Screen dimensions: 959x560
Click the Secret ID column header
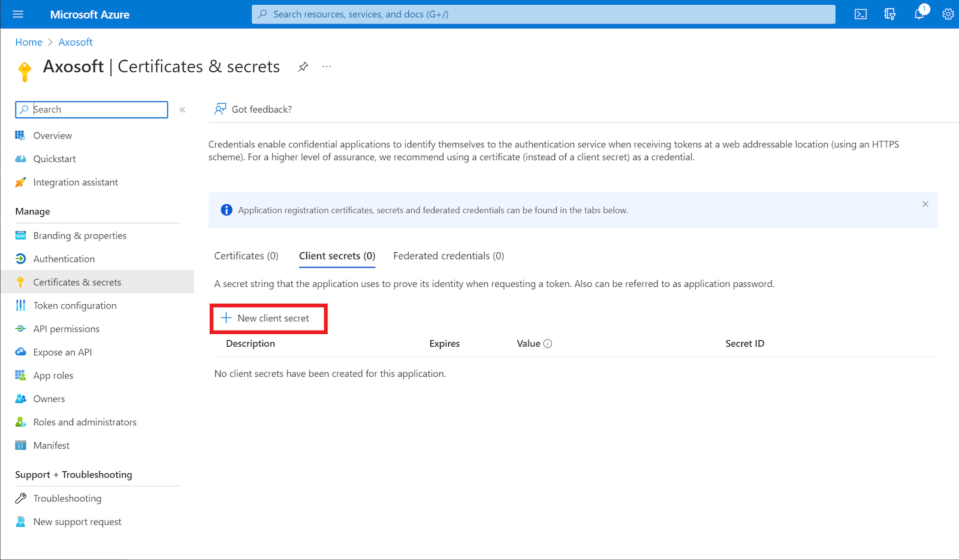(x=745, y=344)
